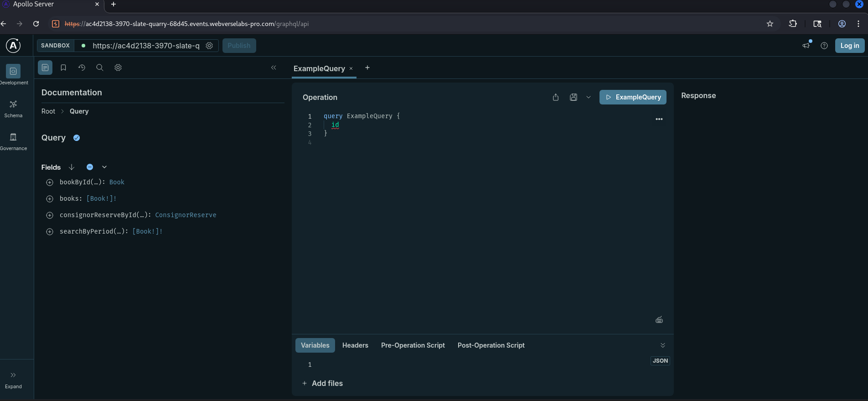Open the operation more options ellipsis
The width and height of the screenshot is (868, 401).
[659, 119]
